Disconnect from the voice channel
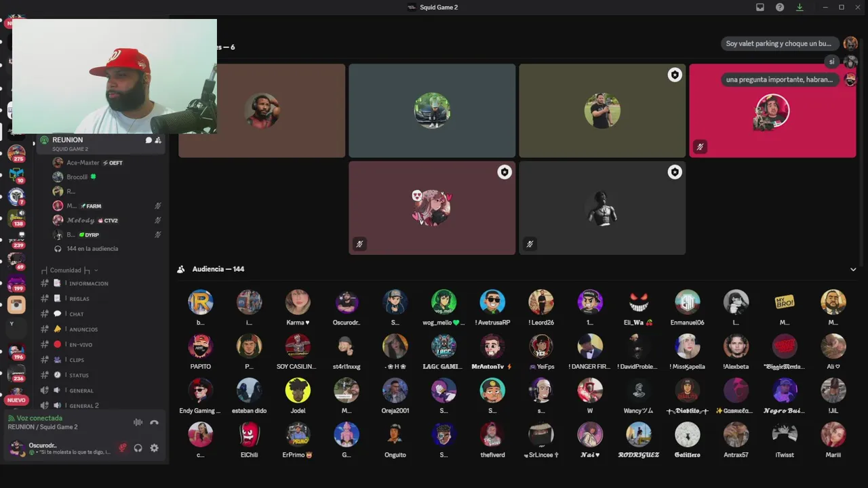 coord(154,422)
